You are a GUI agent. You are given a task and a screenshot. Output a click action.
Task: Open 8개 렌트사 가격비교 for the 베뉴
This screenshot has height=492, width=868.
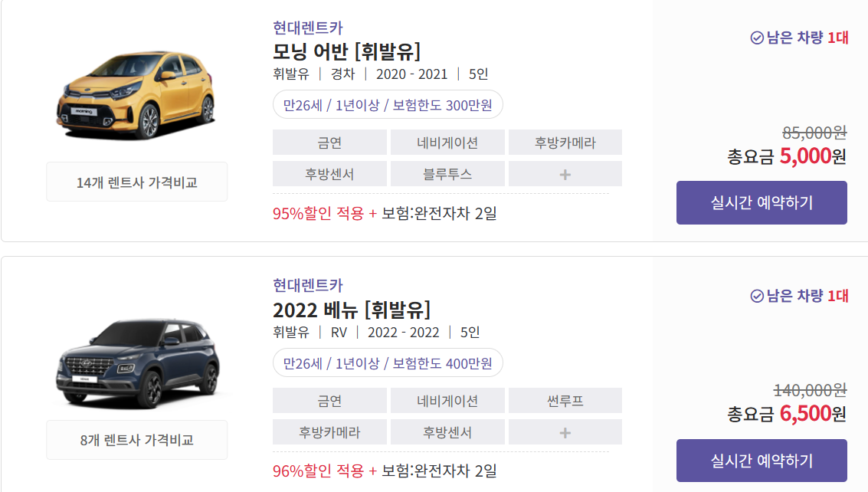(x=136, y=439)
